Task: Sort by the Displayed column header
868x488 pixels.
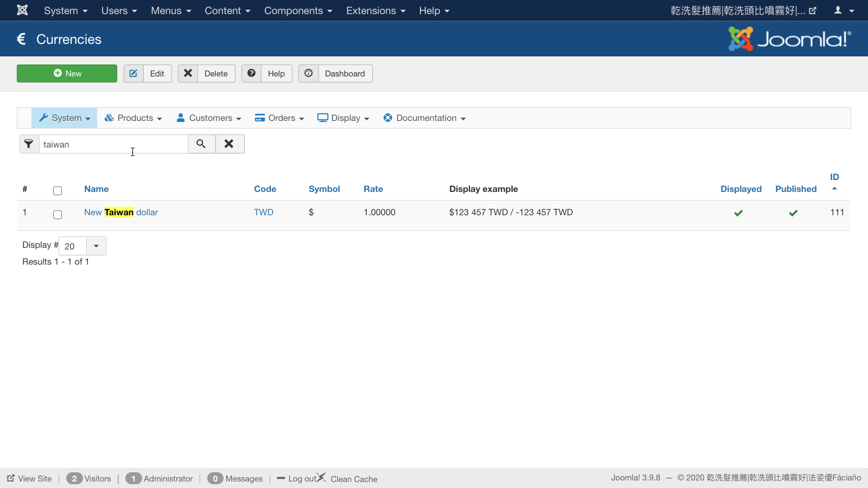Action: click(x=741, y=189)
